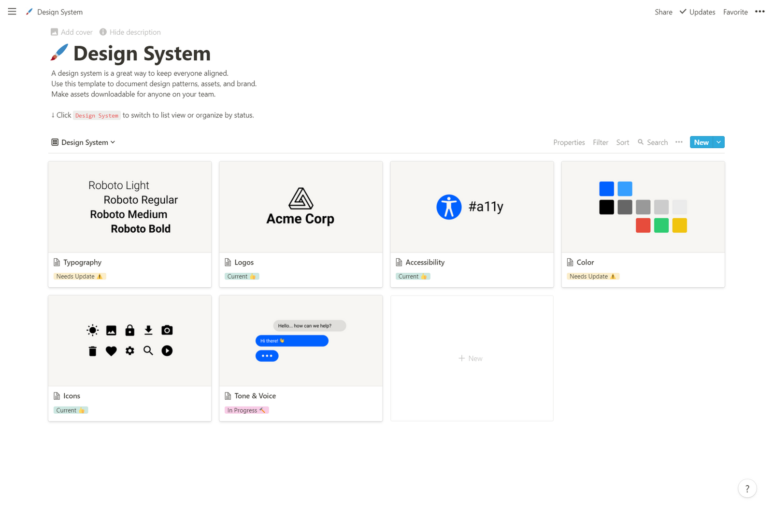
Task: Open the database three-dots more menu
Action: pyautogui.click(x=679, y=142)
